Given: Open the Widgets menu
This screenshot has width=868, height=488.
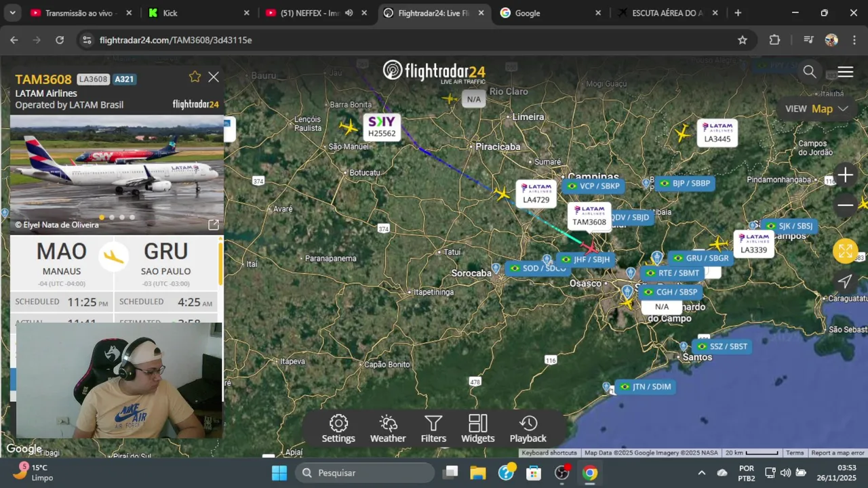Looking at the screenshot, I should (478, 429).
